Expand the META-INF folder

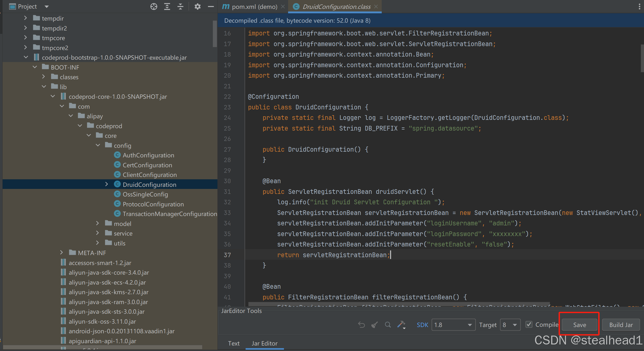click(62, 253)
